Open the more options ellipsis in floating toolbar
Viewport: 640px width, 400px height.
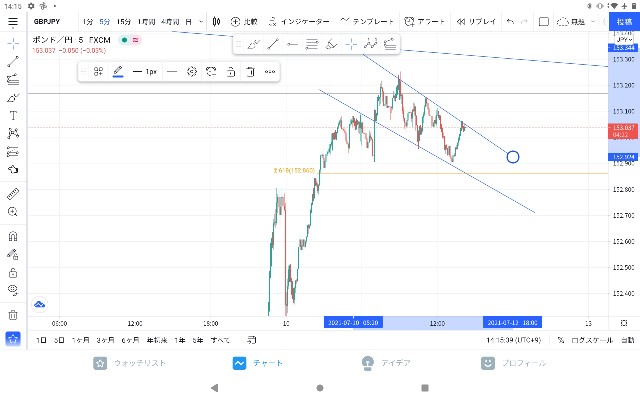click(270, 72)
